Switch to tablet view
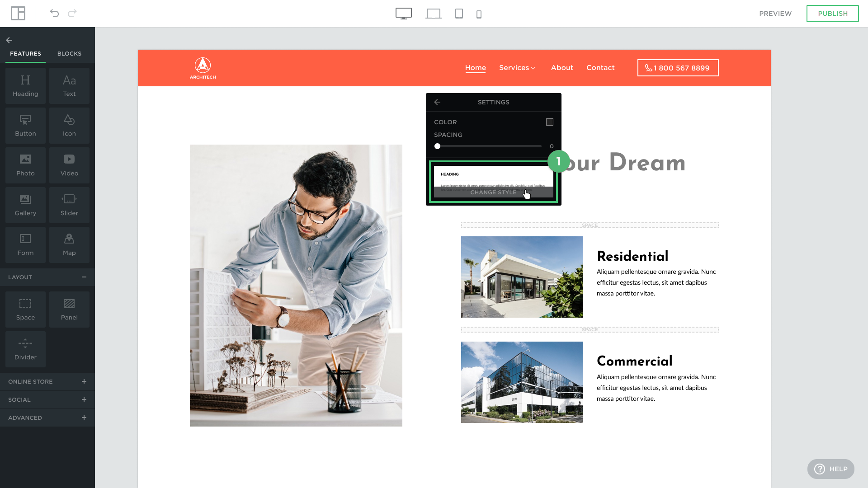This screenshot has width=868, height=488. pyautogui.click(x=459, y=14)
